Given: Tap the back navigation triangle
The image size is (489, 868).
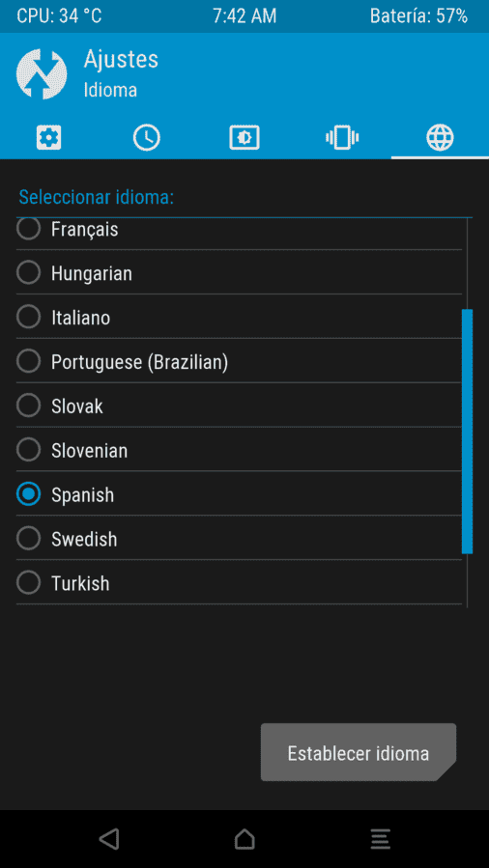Looking at the screenshot, I should click(109, 839).
